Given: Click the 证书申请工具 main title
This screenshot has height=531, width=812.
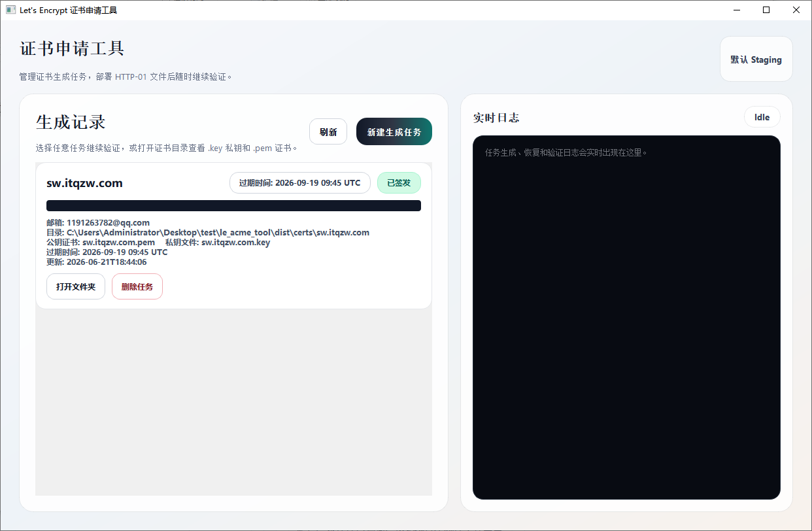Looking at the screenshot, I should [72, 48].
